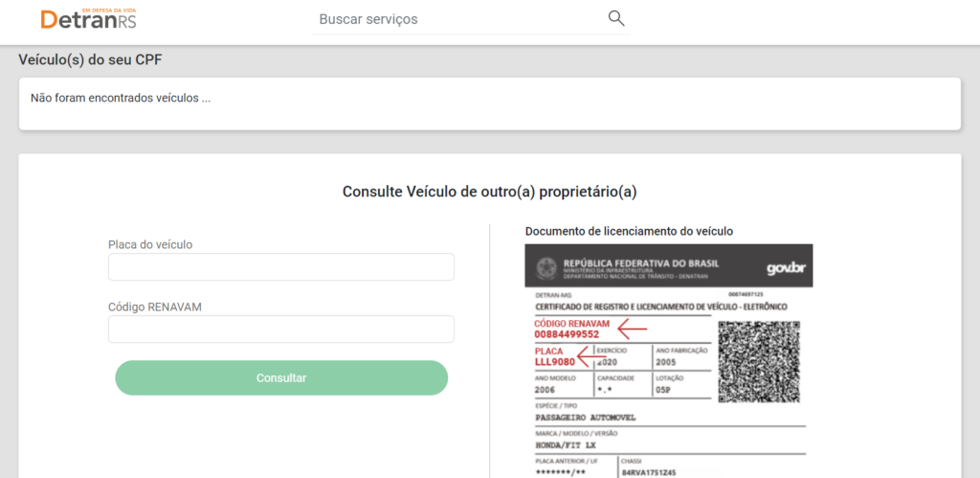
Task: Click the Documento de licenciamento do veículo caption
Action: coord(629,231)
